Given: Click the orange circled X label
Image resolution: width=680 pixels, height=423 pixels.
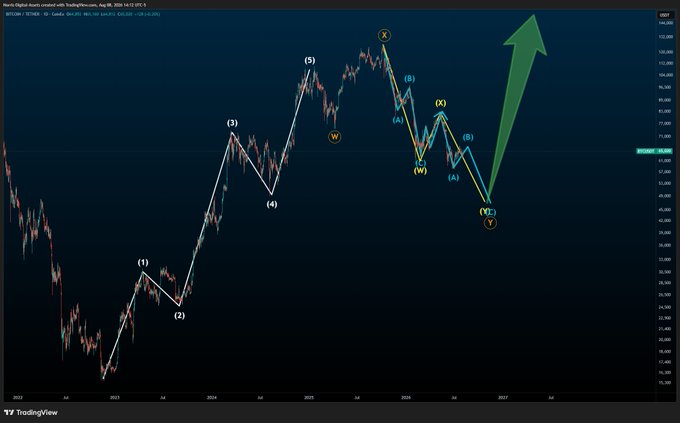Looking at the screenshot, I should tap(384, 35).
